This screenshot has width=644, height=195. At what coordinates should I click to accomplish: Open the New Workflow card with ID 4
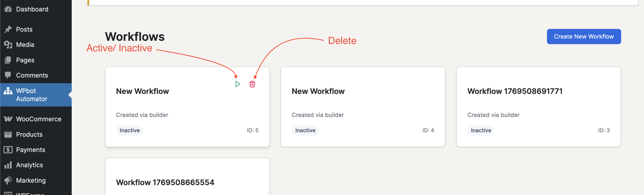318,91
